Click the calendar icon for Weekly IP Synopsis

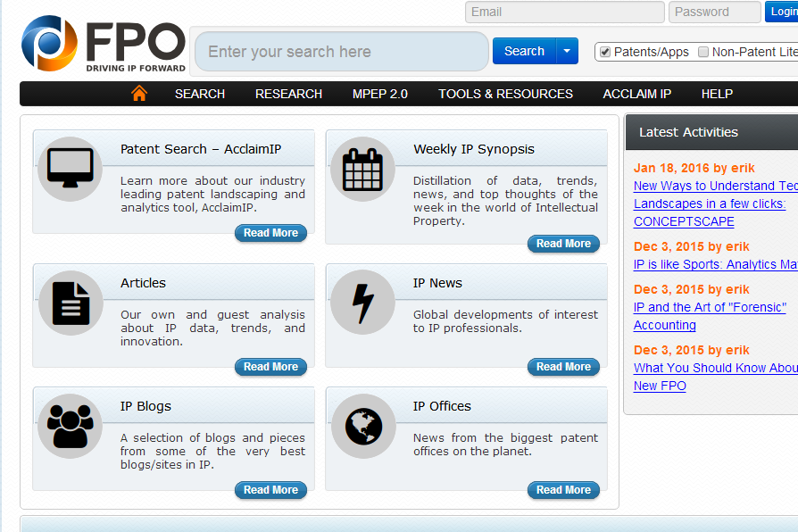(363, 169)
